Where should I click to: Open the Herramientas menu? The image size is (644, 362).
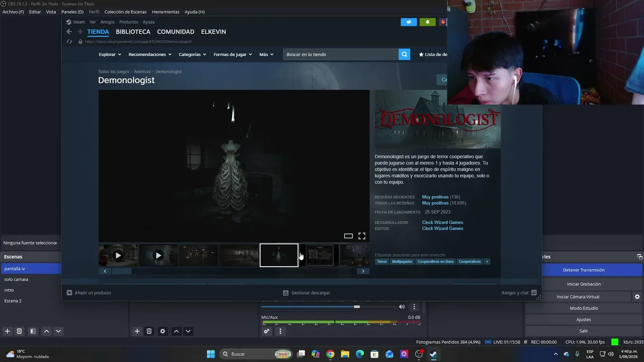point(166,12)
